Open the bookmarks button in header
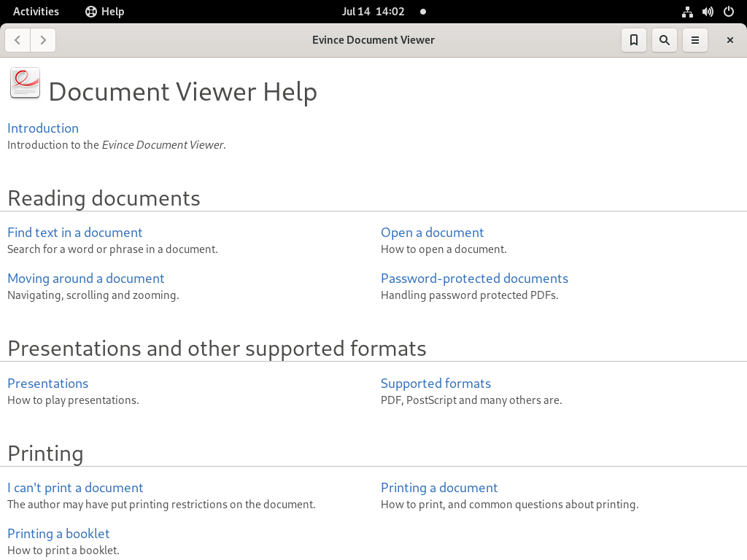Screen dimensions: 747x560 click(x=634, y=40)
